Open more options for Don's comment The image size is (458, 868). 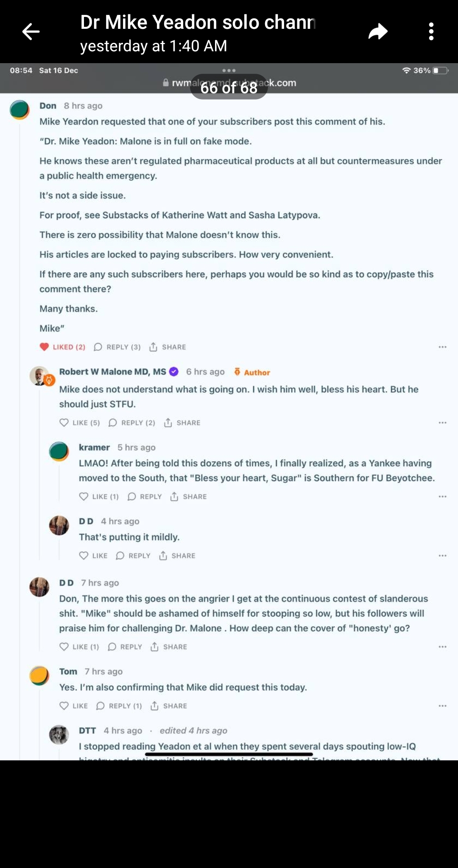coord(442,347)
